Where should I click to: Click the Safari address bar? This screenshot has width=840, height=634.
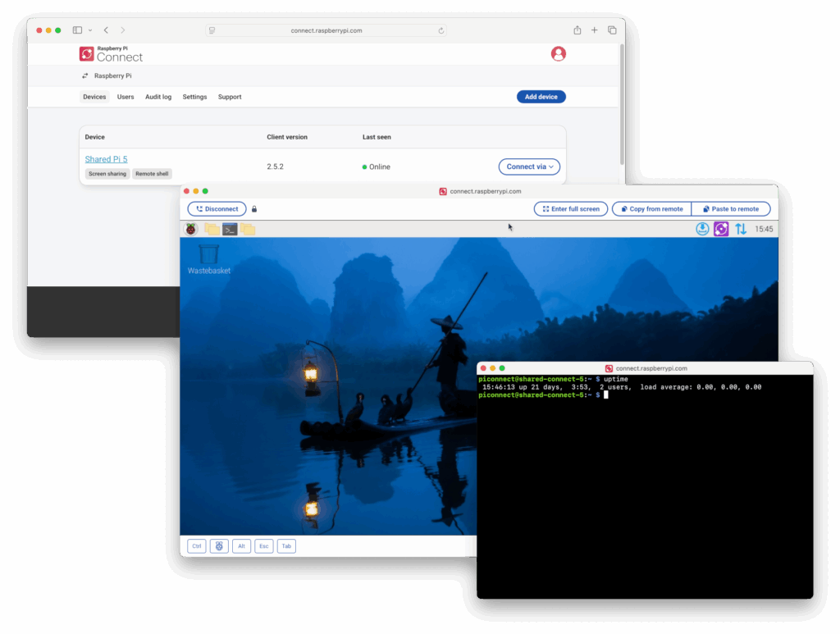coord(326,30)
